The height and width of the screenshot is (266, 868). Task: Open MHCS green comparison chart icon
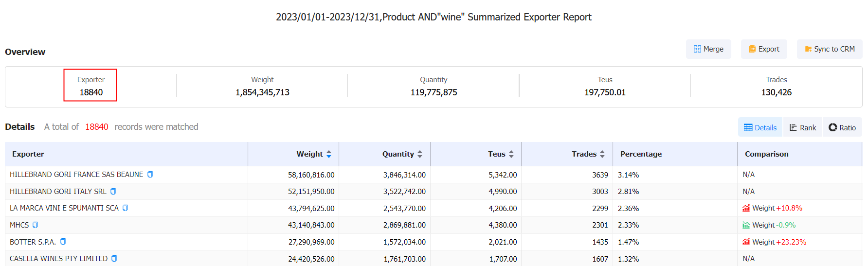pos(746,225)
